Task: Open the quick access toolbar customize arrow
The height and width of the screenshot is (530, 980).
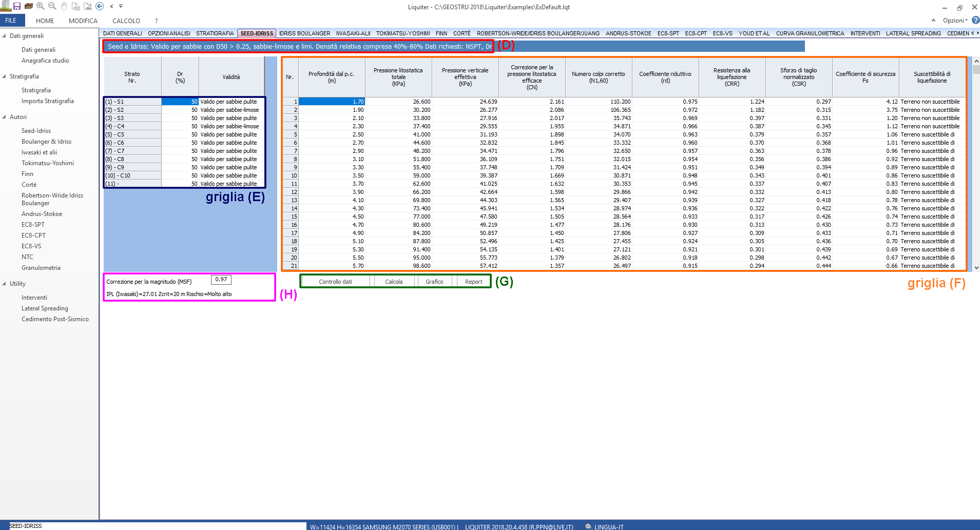Action: point(121,6)
